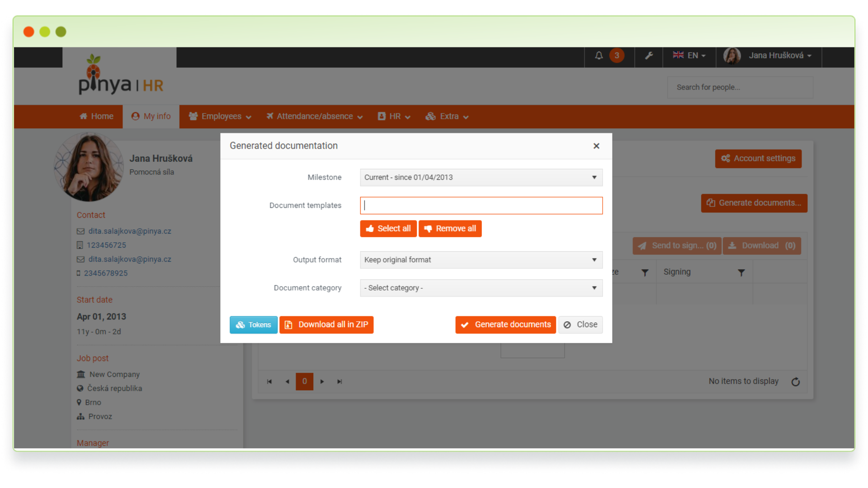
Task: Click Download all in ZIP
Action: pyautogui.click(x=326, y=325)
